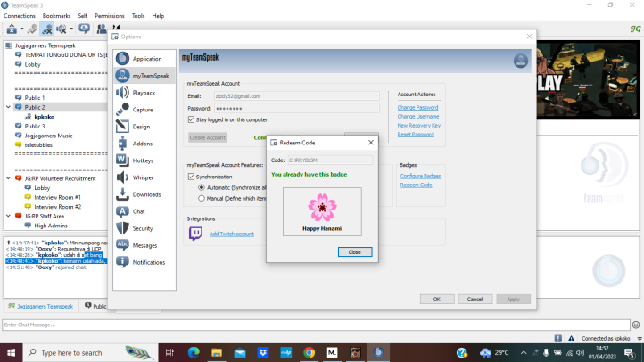This screenshot has width=644, height=362.
Task: Open Capture settings
Action: [x=144, y=110]
